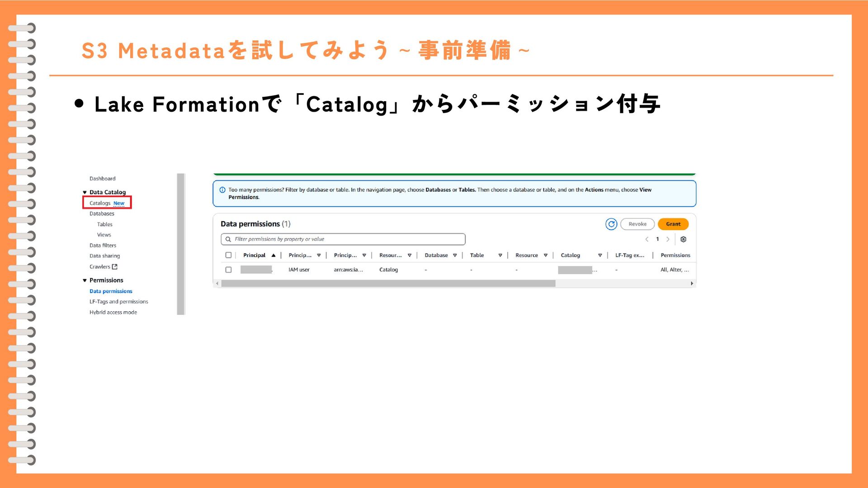Open Catalog column sort arrow
This screenshot has width=868, height=488.
[600, 255]
